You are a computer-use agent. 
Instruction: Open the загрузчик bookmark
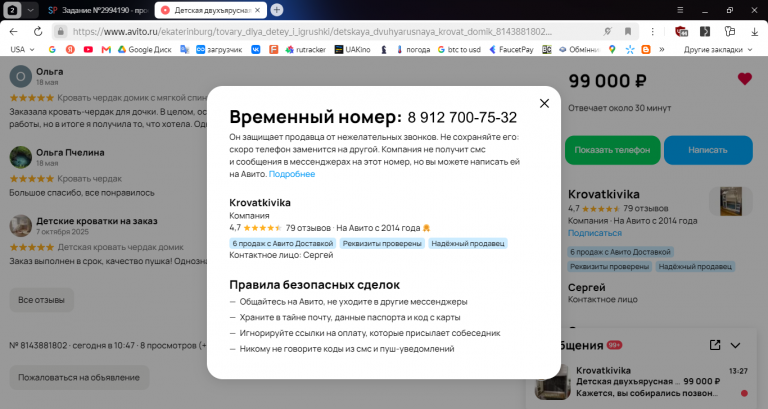click(219, 49)
